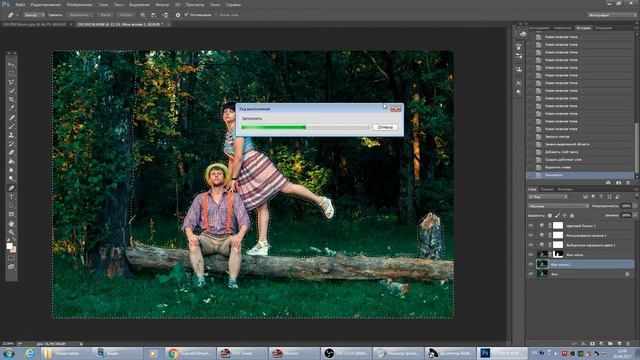Click path operations icon in options bar
640x360 pixels.
coord(143,15)
